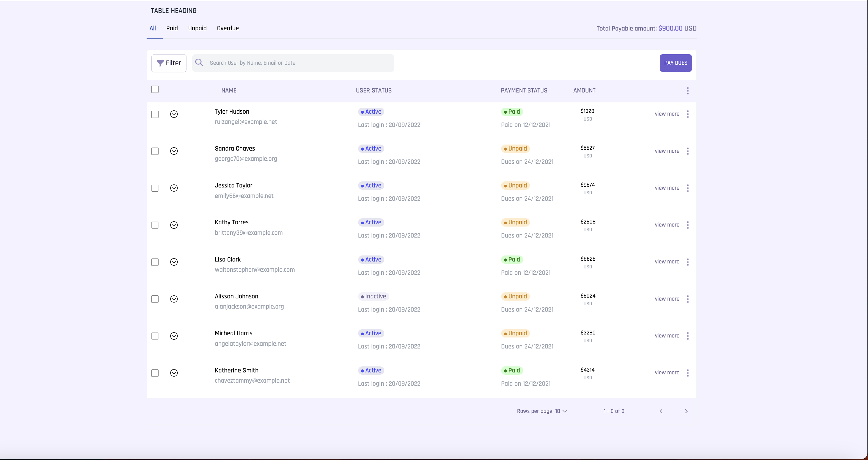The width and height of the screenshot is (868, 460).
Task: Check the Micheal Harris row checkbox
Action: click(155, 336)
